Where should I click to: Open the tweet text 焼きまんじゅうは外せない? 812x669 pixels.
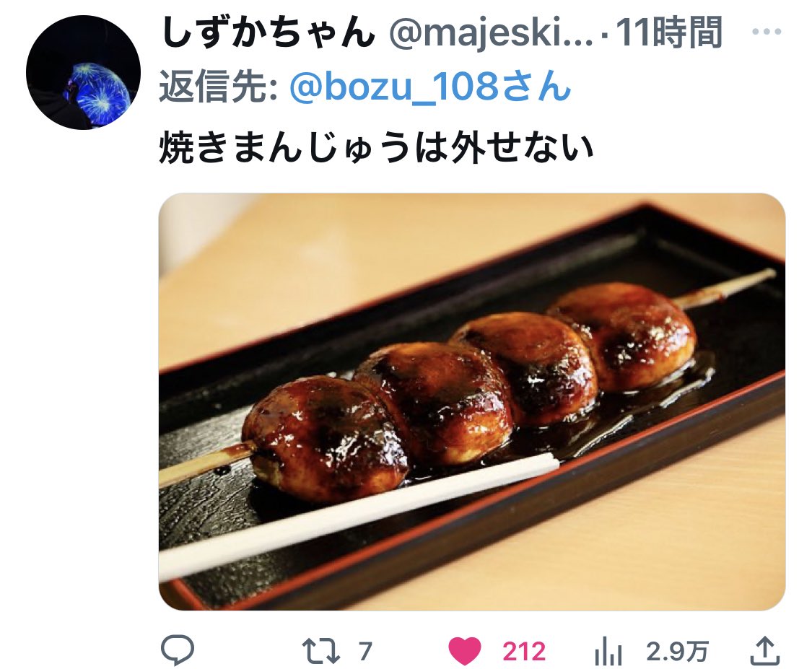click(377, 148)
